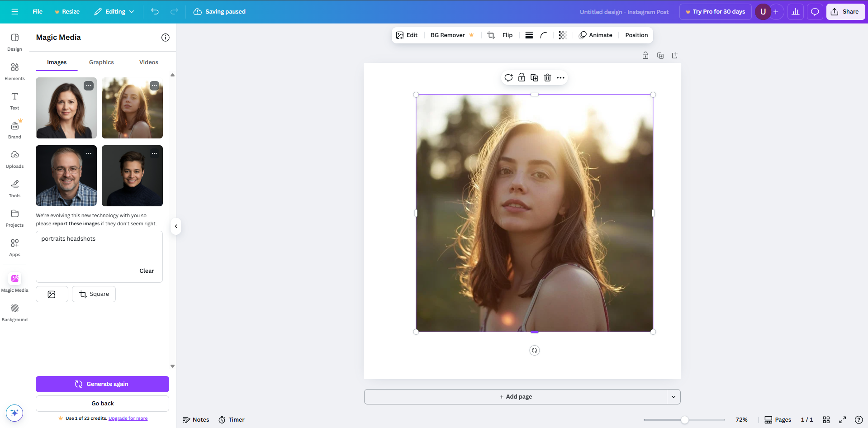Open the Uploads sidebar panel

pos(14,159)
